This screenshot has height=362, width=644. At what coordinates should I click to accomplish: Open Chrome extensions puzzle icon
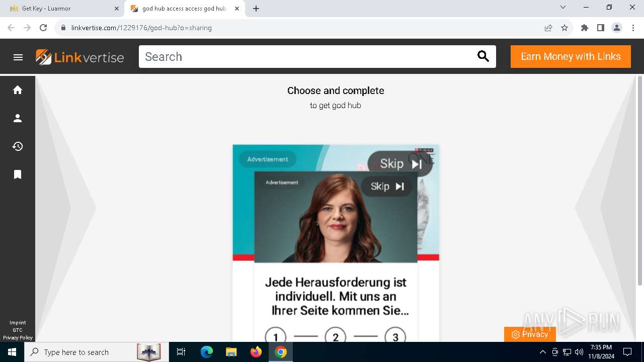(x=585, y=28)
